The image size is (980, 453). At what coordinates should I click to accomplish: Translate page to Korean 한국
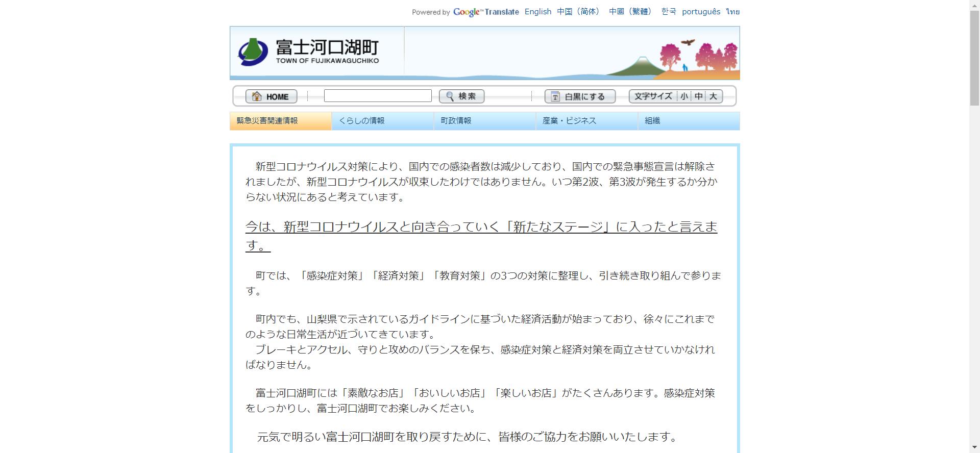(x=669, y=12)
